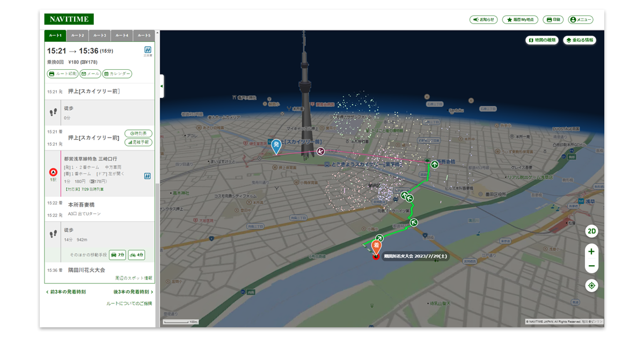This screenshot has width=644, height=337.
Task: Click the blue 発 departure pin
Action: [276, 146]
